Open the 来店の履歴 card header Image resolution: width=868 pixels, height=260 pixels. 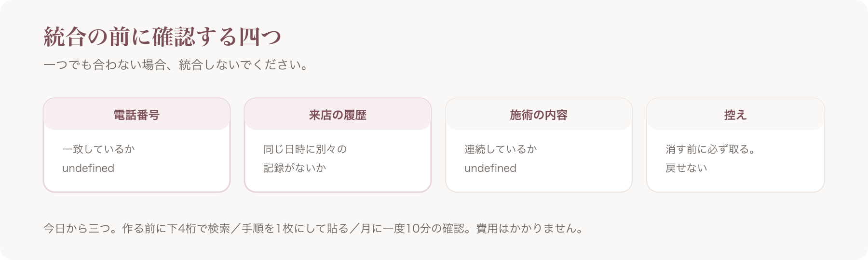tap(338, 115)
